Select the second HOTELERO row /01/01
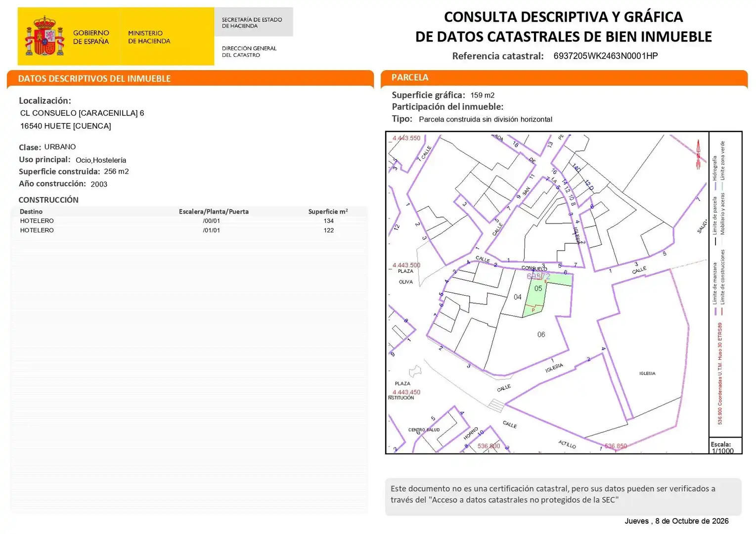 [189, 230]
